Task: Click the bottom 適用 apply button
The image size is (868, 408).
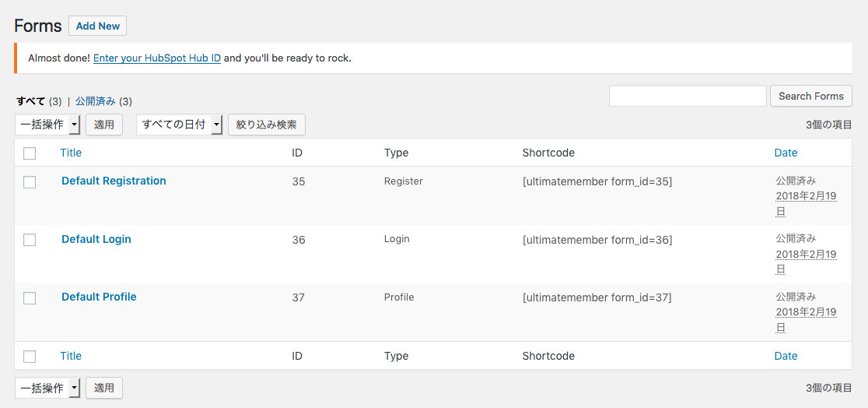Action: click(x=104, y=388)
